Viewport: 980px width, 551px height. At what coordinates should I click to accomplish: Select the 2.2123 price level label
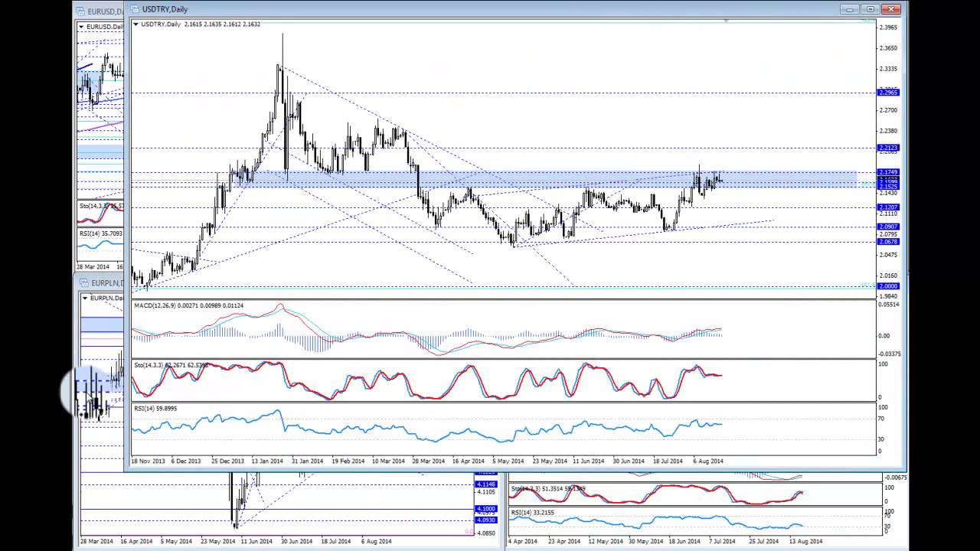click(888, 148)
